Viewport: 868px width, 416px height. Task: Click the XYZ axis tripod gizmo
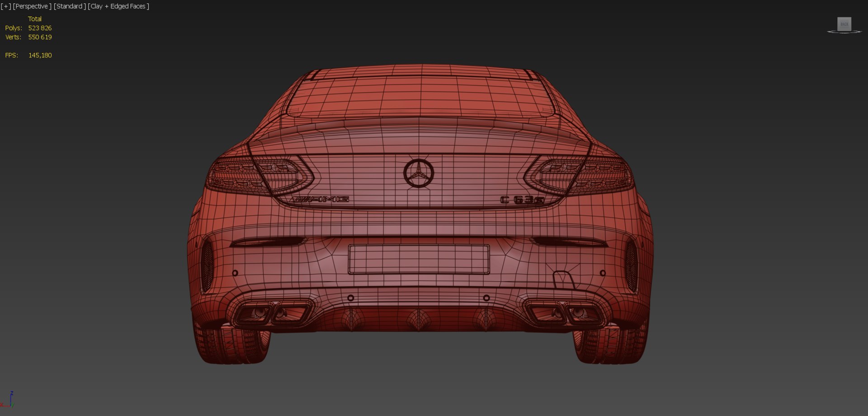tap(8, 400)
